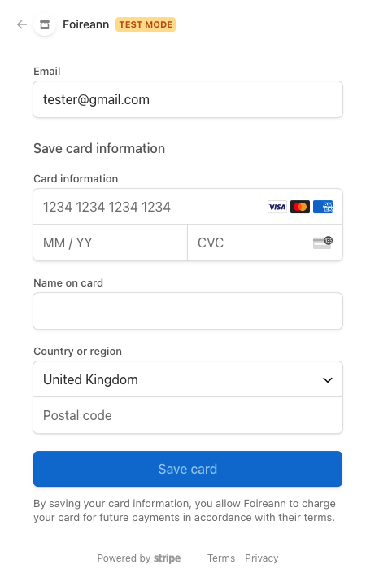This screenshot has height=582, width=392.
Task: Click the Visa card logo
Action: (x=277, y=207)
